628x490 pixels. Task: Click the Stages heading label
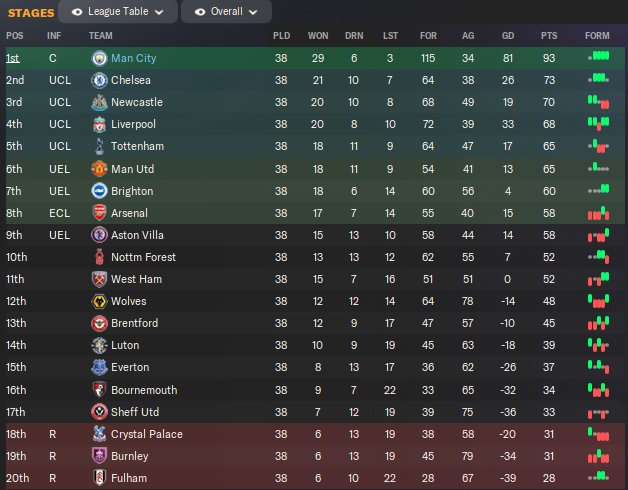tap(29, 12)
